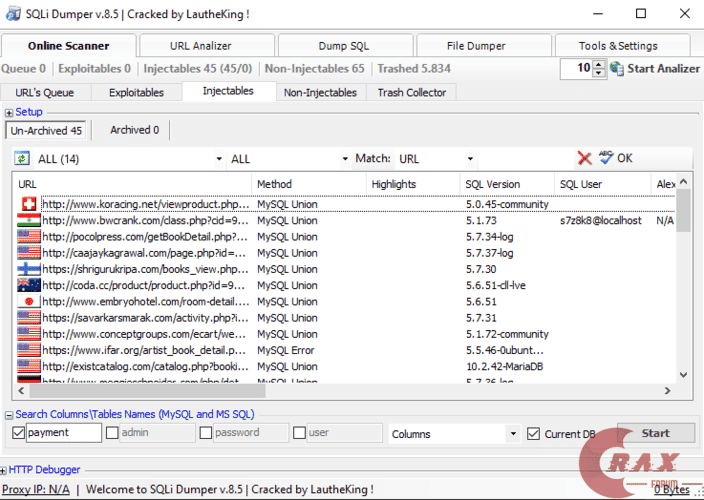
Task: Open the File Dumper tab
Action: (476, 46)
